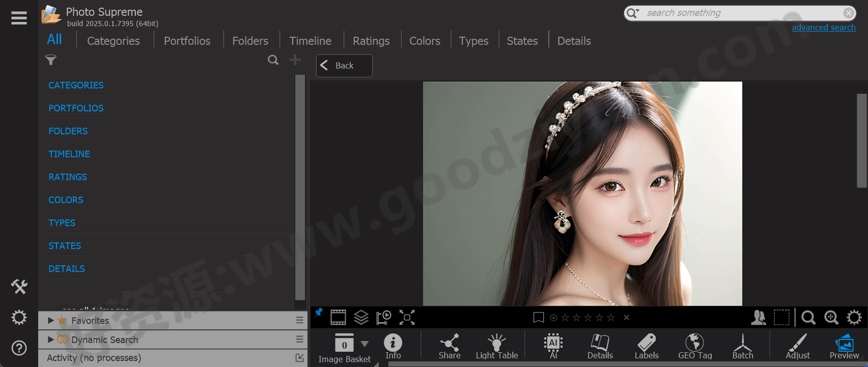Toggle the filter funnel icon
The height and width of the screenshot is (367, 868).
coord(51,61)
